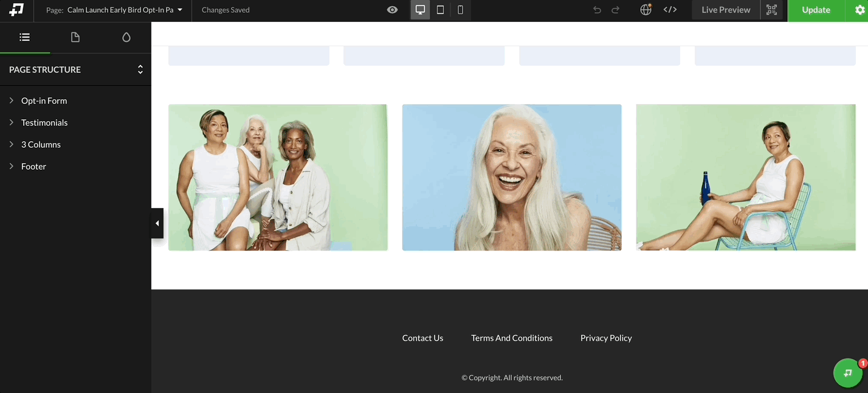This screenshot has height=393, width=868.
Task: Expand the Footer section
Action: coord(12,166)
